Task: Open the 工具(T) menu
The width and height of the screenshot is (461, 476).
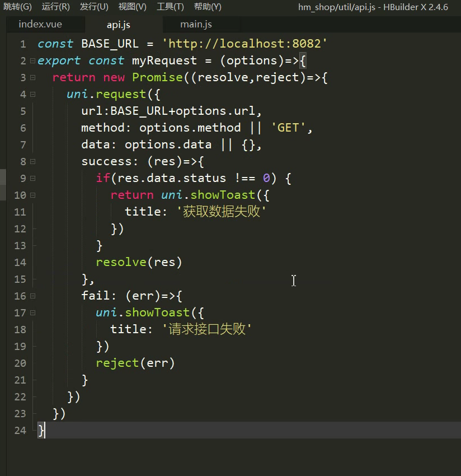Action: (x=170, y=7)
